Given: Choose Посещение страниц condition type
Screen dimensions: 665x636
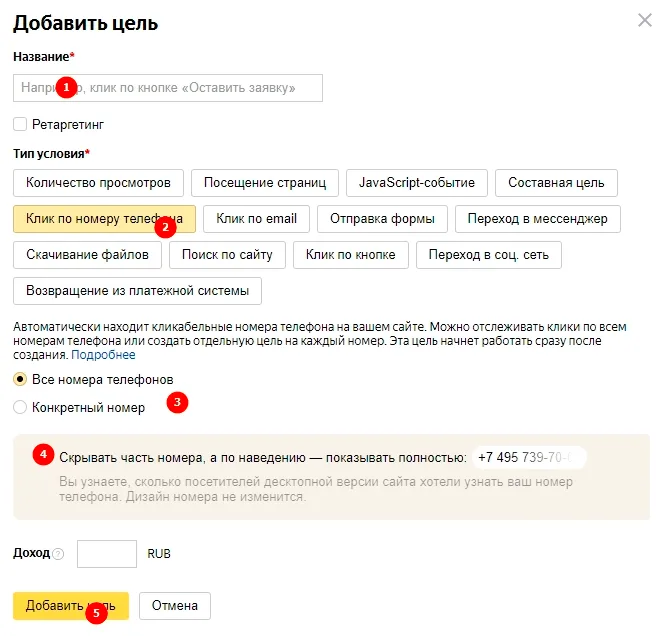Looking at the screenshot, I should pyautogui.click(x=265, y=183).
